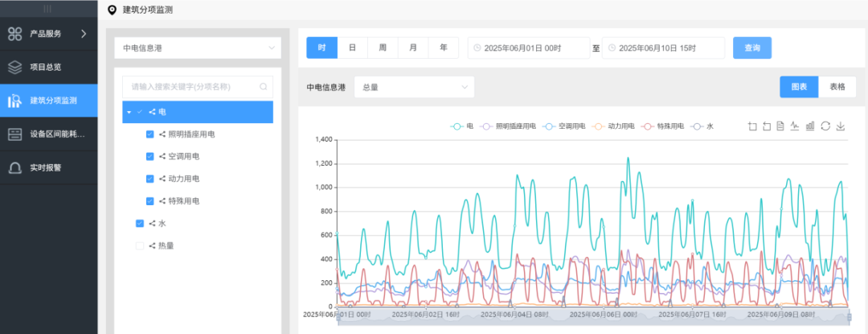Screen dimensions: 868x334
Task: Collapse sidebar using top handle icon
Action: point(47,9)
